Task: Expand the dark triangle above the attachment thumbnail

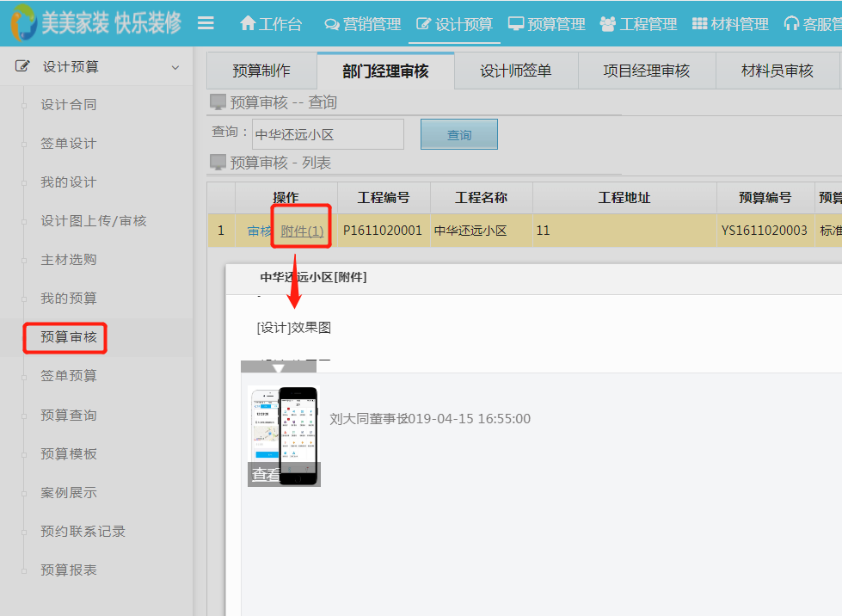Action: pyautogui.click(x=280, y=367)
